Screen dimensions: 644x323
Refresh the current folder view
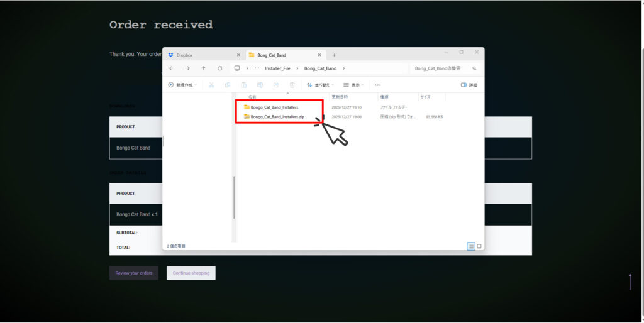tap(219, 68)
